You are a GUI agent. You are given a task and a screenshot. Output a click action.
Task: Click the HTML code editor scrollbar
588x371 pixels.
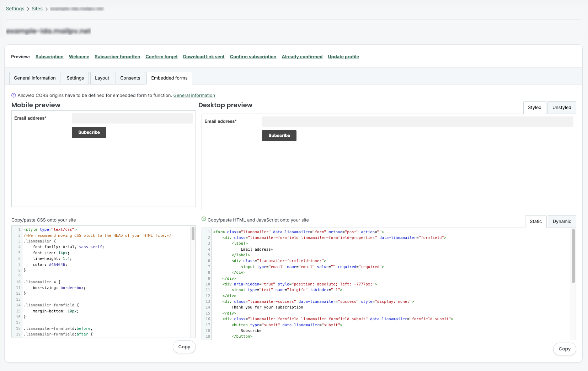[x=573, y=256]
